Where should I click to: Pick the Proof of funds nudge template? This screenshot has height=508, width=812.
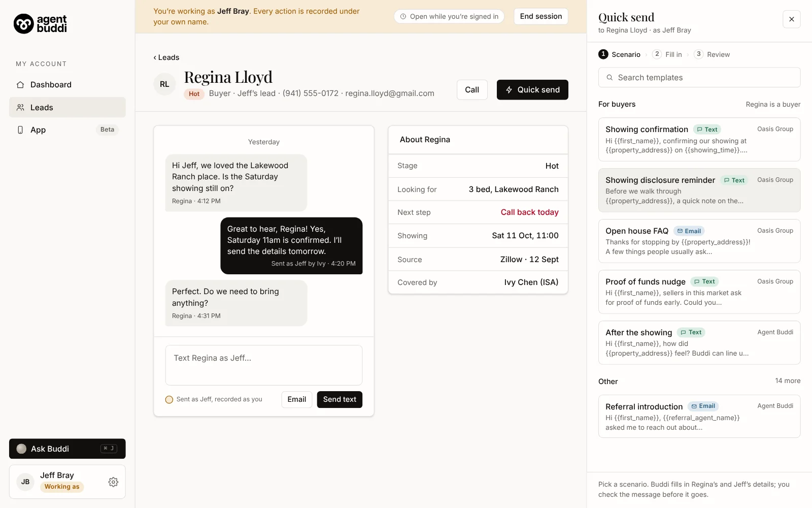(699, 292)
